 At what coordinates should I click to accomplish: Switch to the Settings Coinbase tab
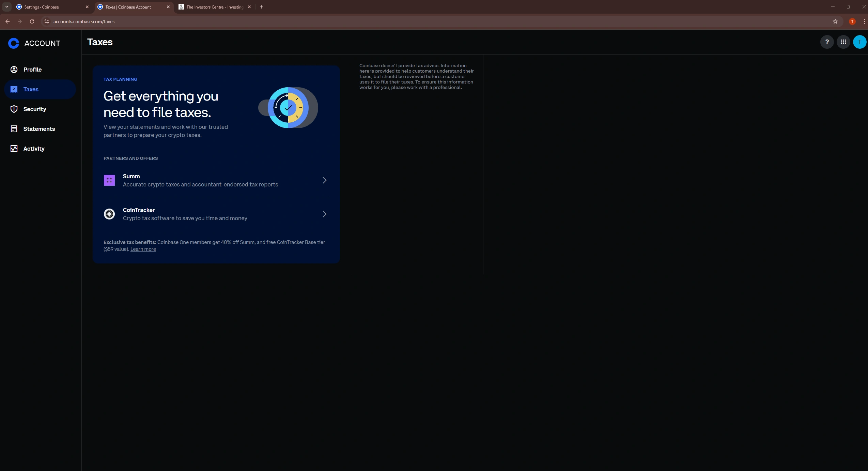tap(52, 7)
